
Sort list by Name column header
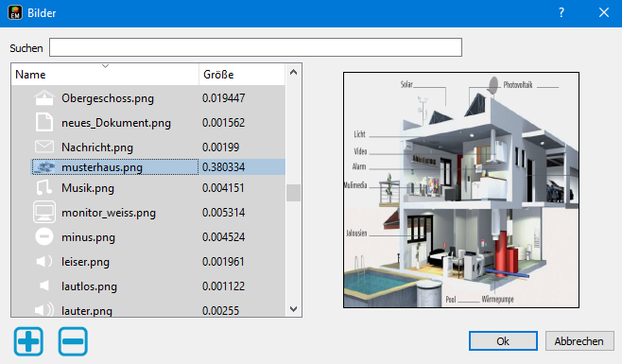pos(105,75)
